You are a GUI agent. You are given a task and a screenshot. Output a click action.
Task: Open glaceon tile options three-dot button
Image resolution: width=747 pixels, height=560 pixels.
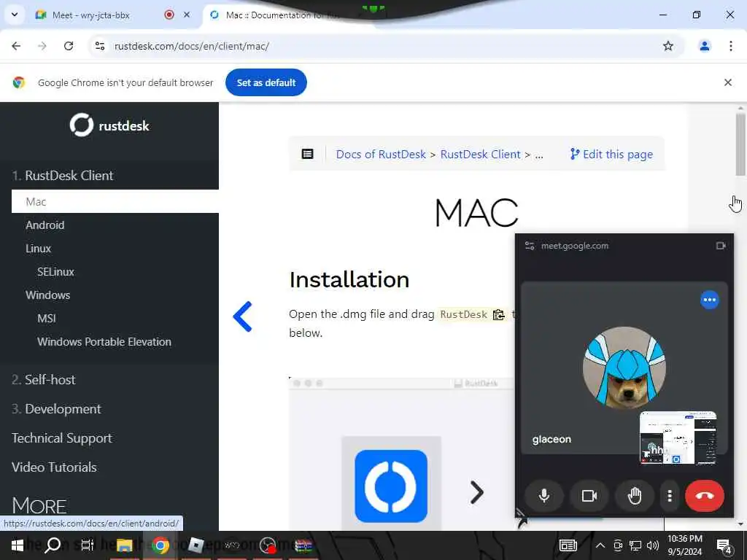[x=709, y=300]
